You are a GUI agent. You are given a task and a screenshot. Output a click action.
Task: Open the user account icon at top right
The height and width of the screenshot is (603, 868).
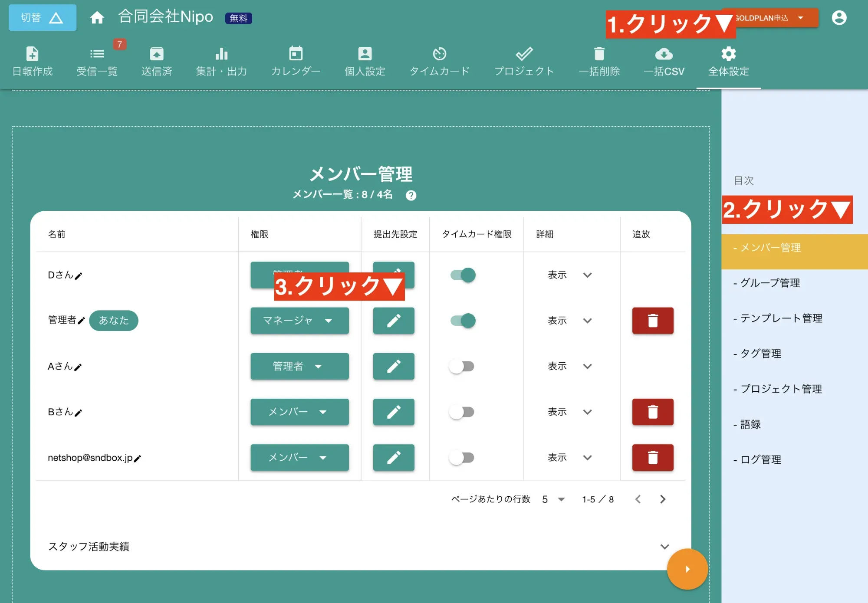point(839,17)
